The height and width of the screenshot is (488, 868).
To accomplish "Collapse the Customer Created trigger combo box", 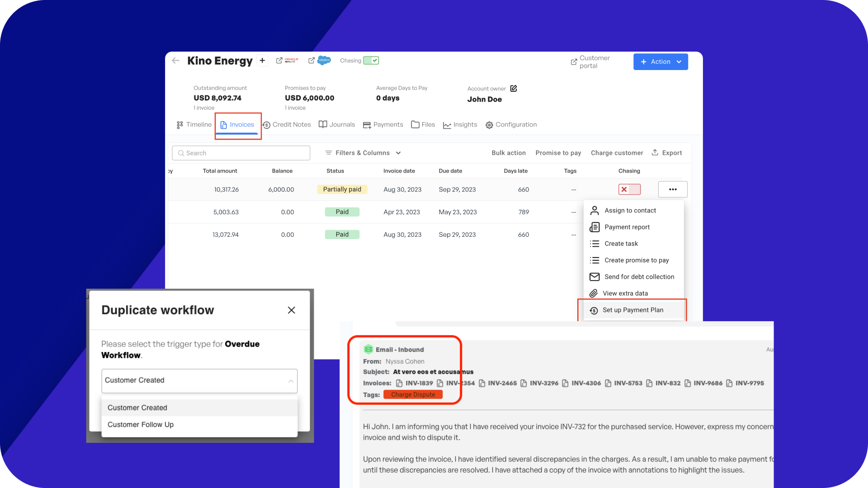I will [291, 381].
